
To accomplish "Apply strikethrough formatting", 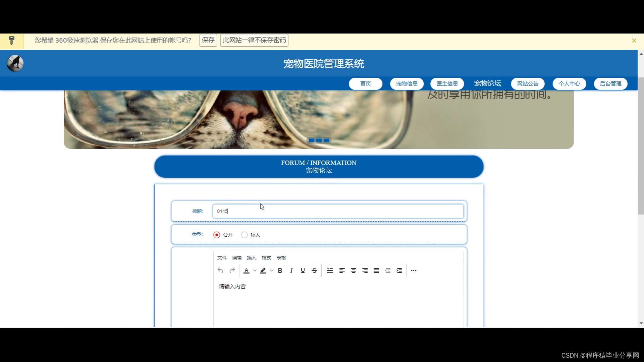I will coord(314,270).
